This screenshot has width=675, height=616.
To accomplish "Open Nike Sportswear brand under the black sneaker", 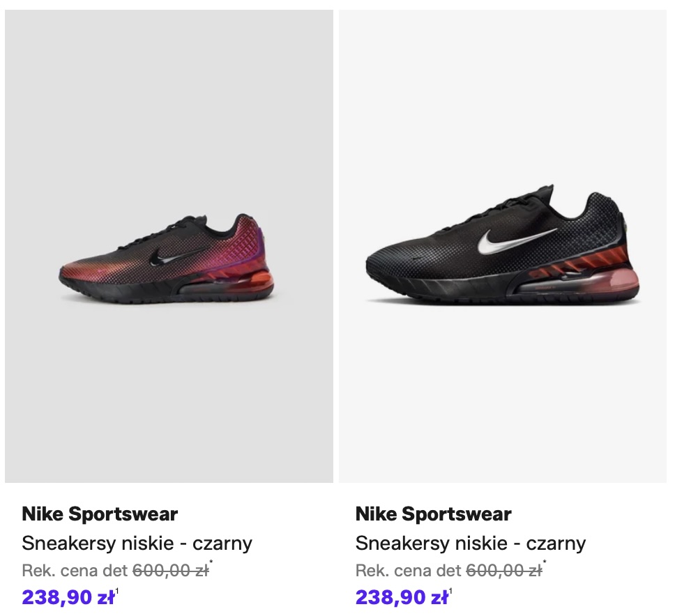I will coord(433,514).
